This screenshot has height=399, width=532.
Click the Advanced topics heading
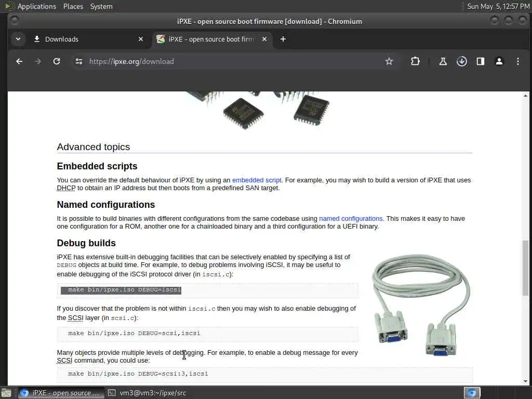click(x=94, y=147)
